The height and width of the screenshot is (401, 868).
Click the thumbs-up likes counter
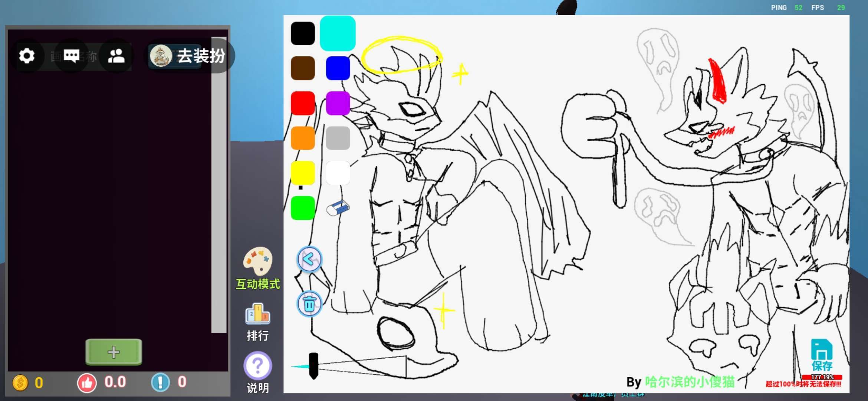(x=87, y=382)
